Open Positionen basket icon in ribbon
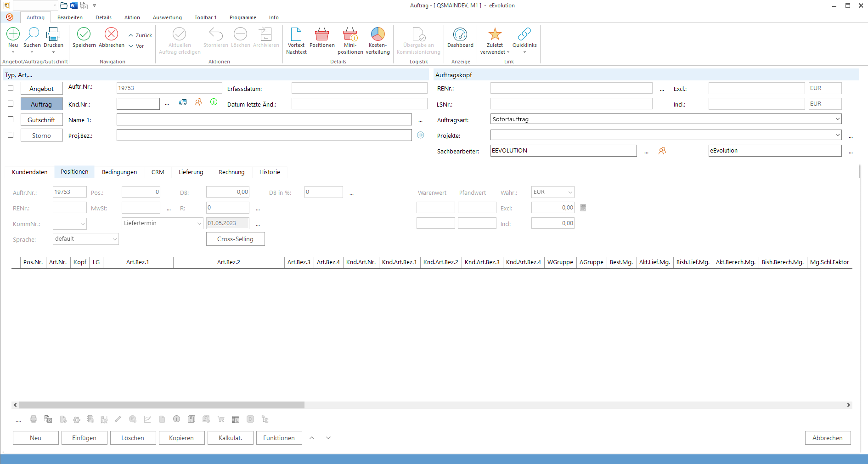 [322, 34]
